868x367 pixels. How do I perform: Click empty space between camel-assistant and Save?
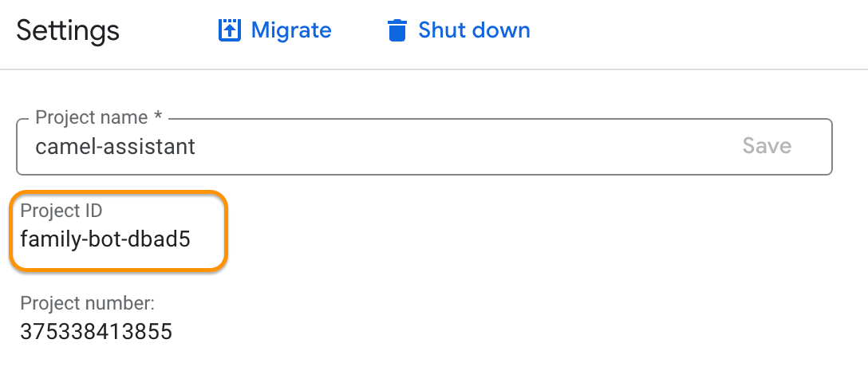coord(463,147)
